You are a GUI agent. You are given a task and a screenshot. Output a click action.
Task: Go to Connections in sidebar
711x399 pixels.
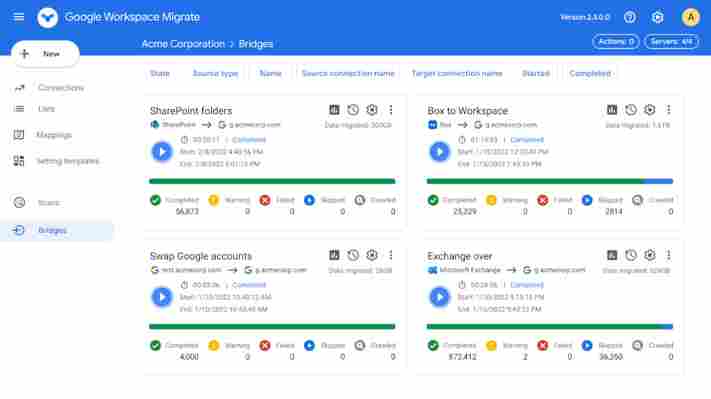pyautogui.click(x=61, y=88)
